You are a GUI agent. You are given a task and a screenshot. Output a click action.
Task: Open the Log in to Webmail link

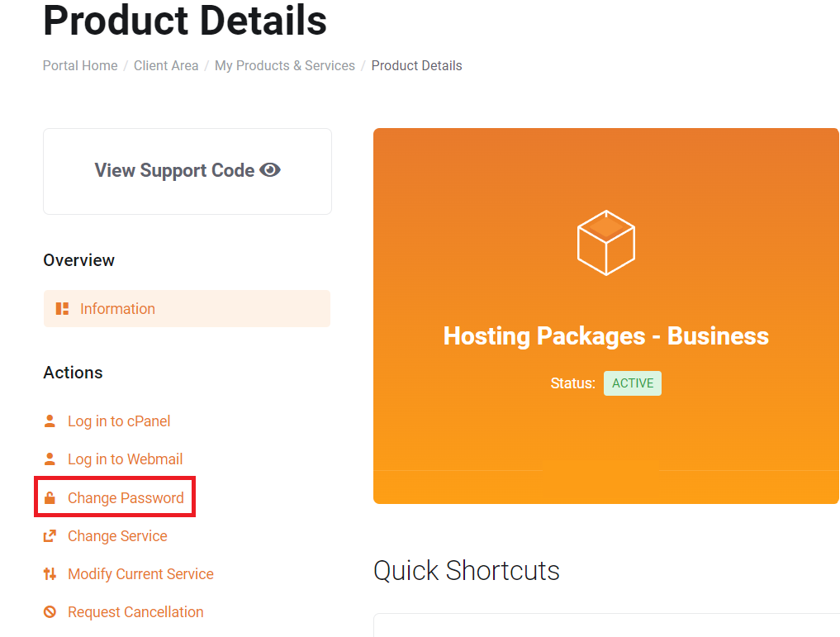pyautogui.click(x=126, y=459)
